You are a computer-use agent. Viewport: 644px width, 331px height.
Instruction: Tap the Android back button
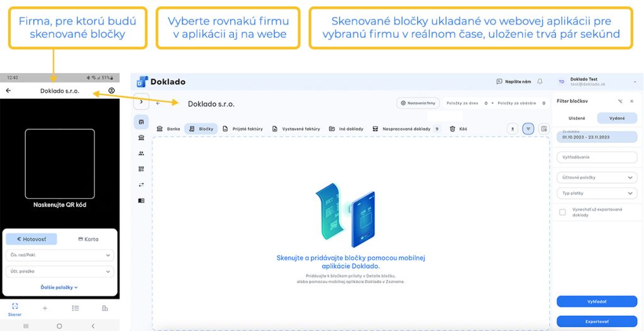[93, 326]
